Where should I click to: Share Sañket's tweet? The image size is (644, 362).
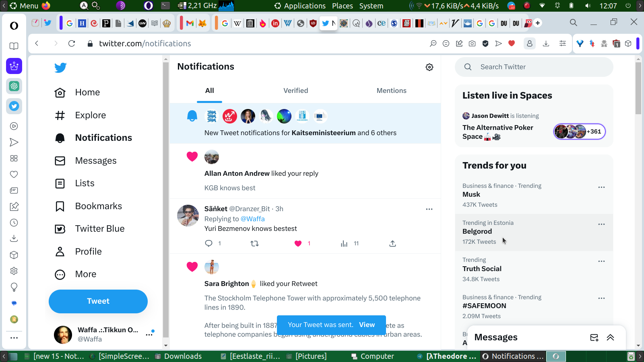[393, 243]
